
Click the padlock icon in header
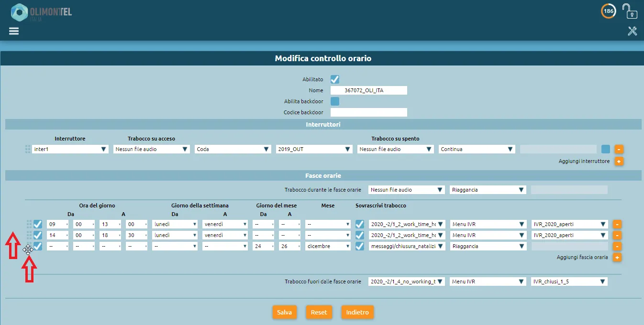pyautogui.click(x=629, y=11)
